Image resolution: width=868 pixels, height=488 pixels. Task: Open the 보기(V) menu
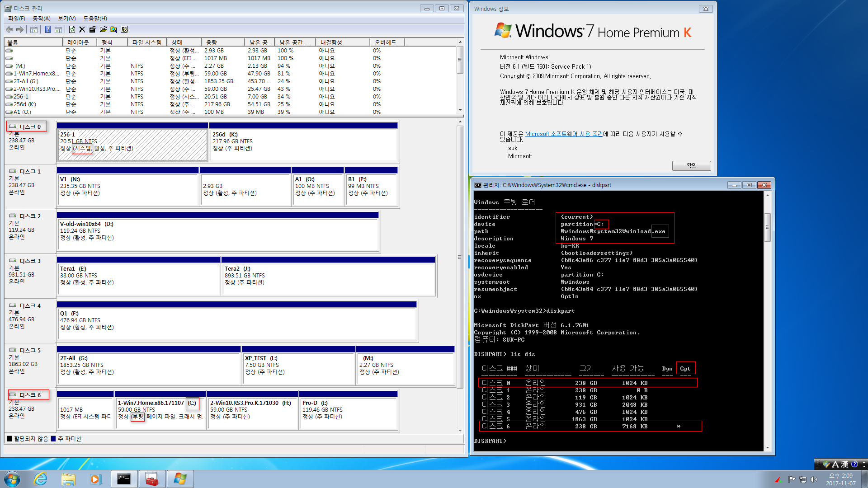coord(67,19)
